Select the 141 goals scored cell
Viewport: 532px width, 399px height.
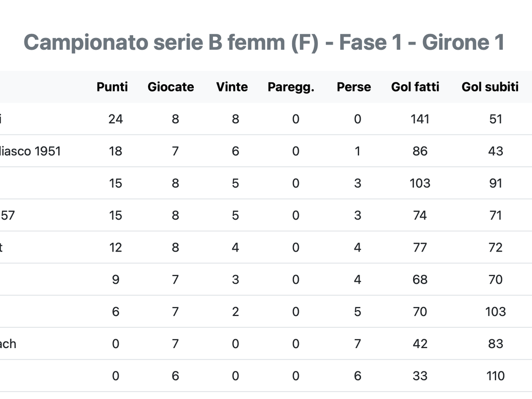click(x=420, y=119)
